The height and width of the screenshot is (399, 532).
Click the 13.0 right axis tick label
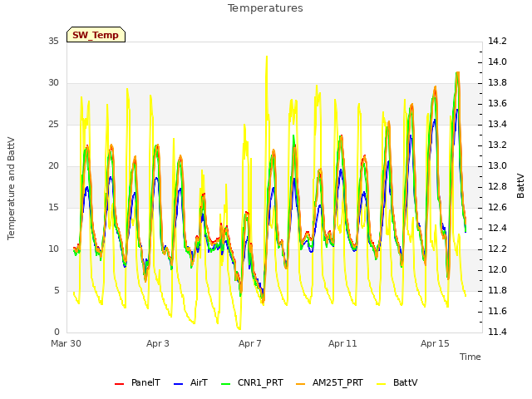coord(497,166)
